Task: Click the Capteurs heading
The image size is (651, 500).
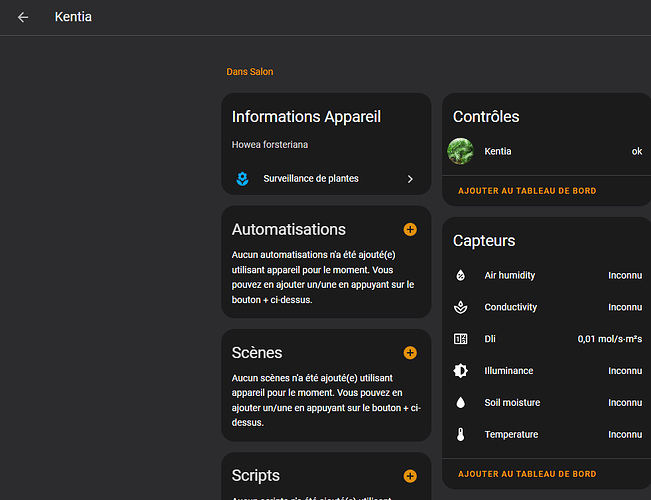Action: 484,241
